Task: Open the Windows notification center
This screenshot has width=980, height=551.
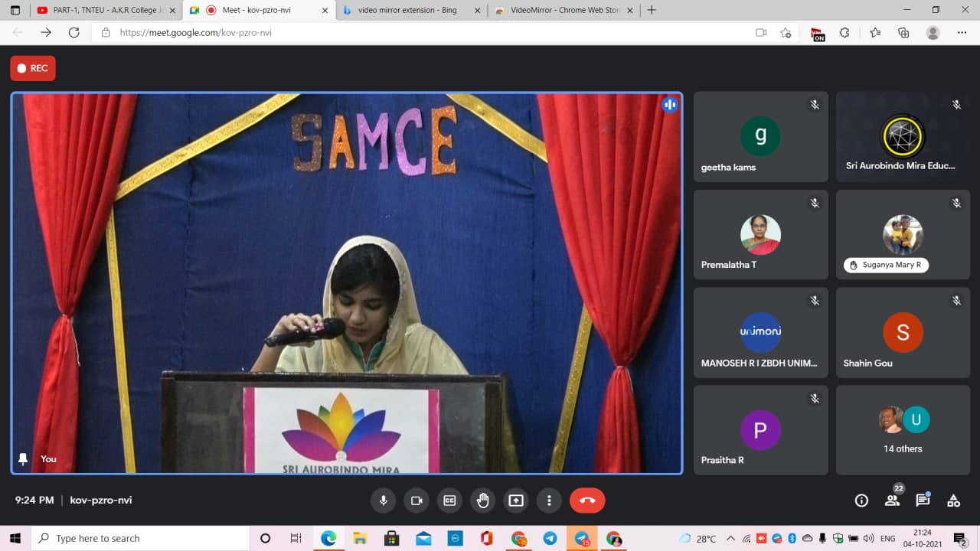Action: 960,538
